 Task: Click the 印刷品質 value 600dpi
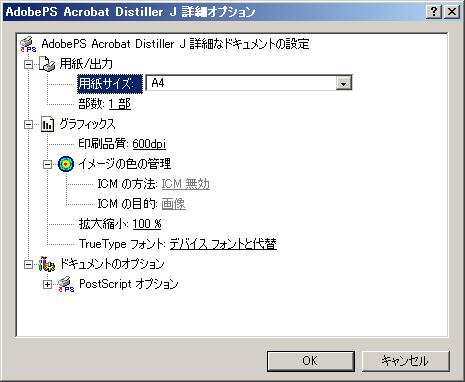pyautogui.click(x=149, y=144)
